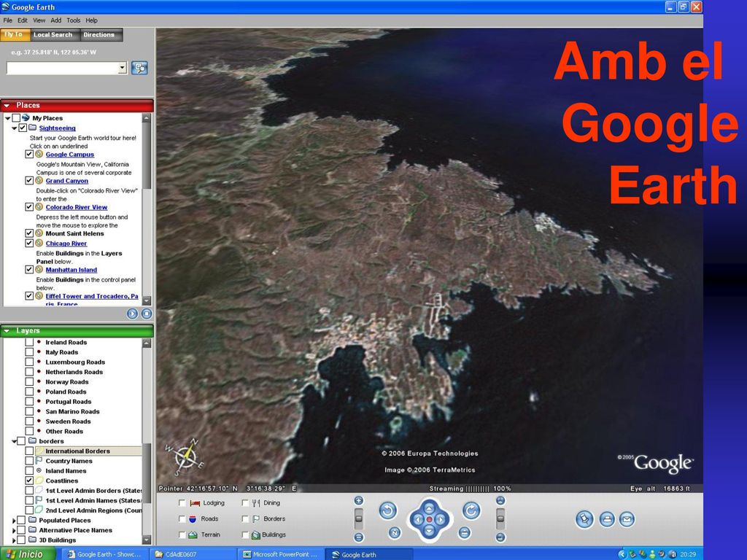Viewport: 747px width, 560px height.
Task: Collapse the borders folder in Layers
Action: click(15, 441)
